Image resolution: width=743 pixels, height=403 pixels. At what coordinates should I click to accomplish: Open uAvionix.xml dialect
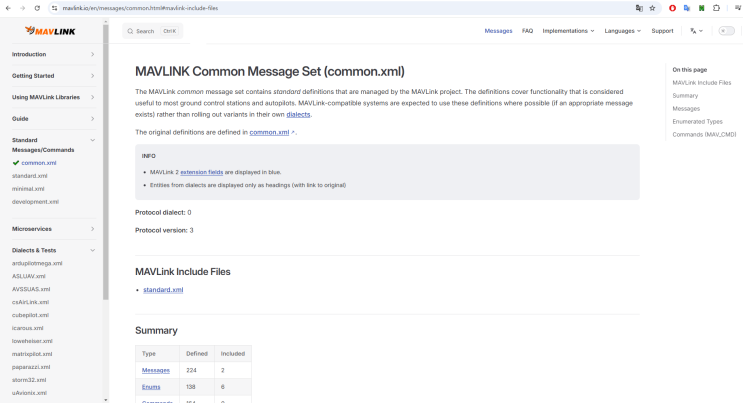[x=29, y=393]
